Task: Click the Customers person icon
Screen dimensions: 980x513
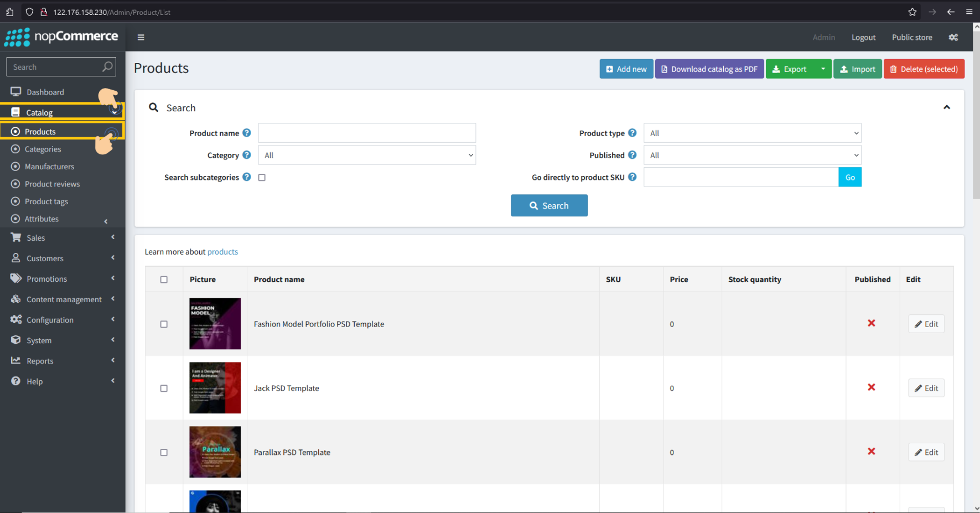Action: click(16, 258)
